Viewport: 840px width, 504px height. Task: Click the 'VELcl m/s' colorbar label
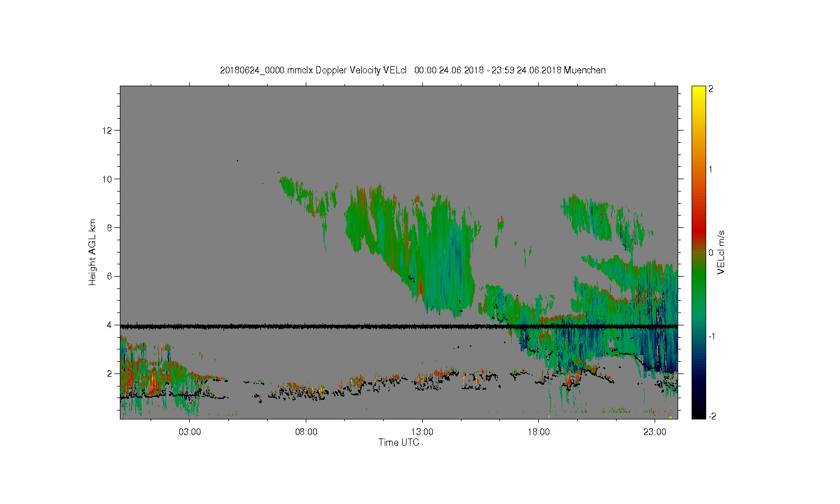(721, 252)
